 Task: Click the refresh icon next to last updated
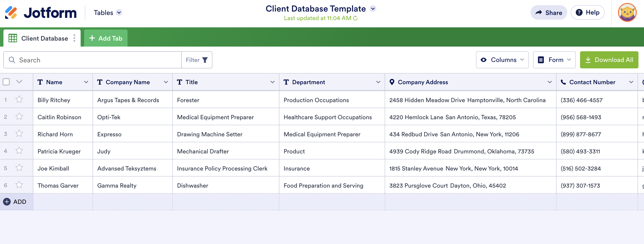(x=355, y=18)
